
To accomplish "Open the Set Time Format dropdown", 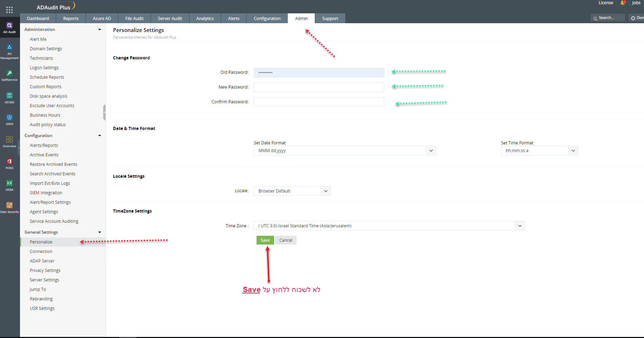I will coord(539,151).
